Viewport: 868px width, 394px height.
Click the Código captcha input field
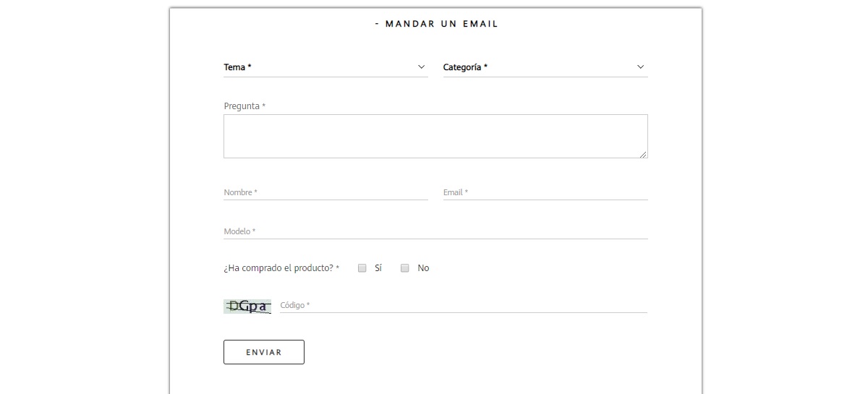pyautogui.click(x=463, y=305)
